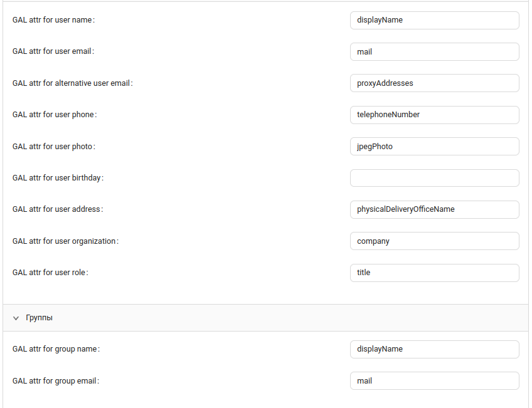
Task: Focus the group email mail input field
Action: pos(434,381)
